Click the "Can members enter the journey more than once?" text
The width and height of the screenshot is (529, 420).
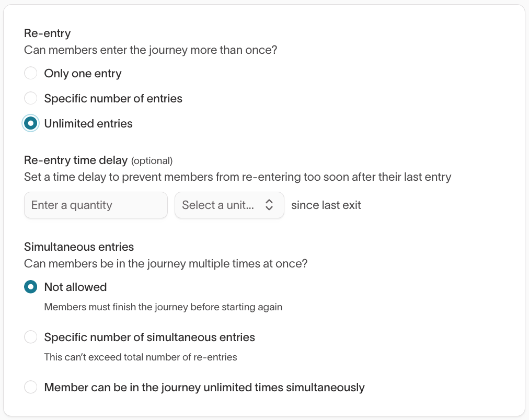(x=150, y=50)
